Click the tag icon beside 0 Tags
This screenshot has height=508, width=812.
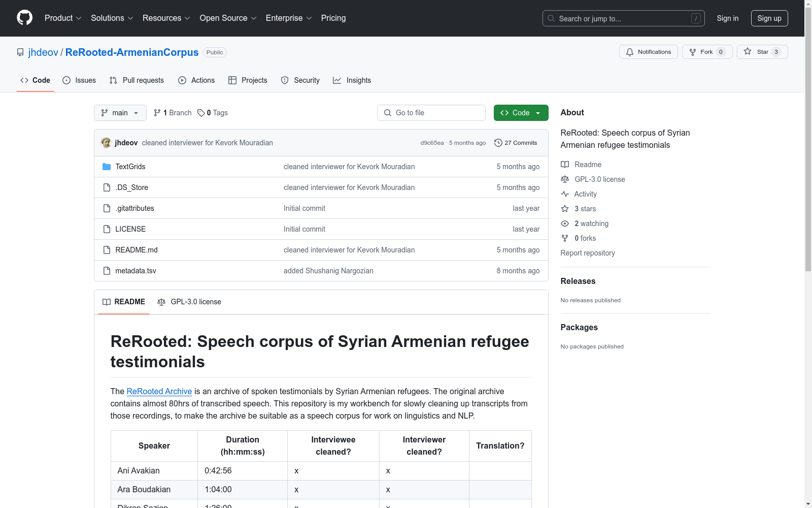point(201,113)
